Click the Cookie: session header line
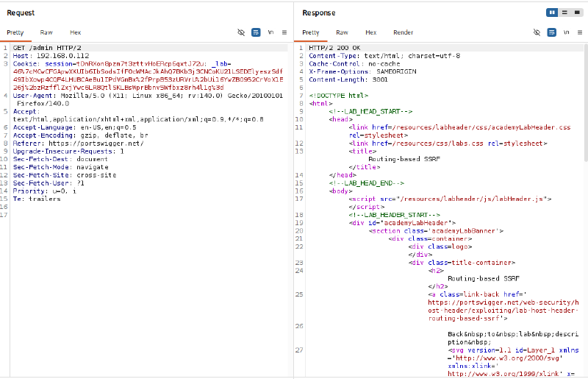 [148, 76]
